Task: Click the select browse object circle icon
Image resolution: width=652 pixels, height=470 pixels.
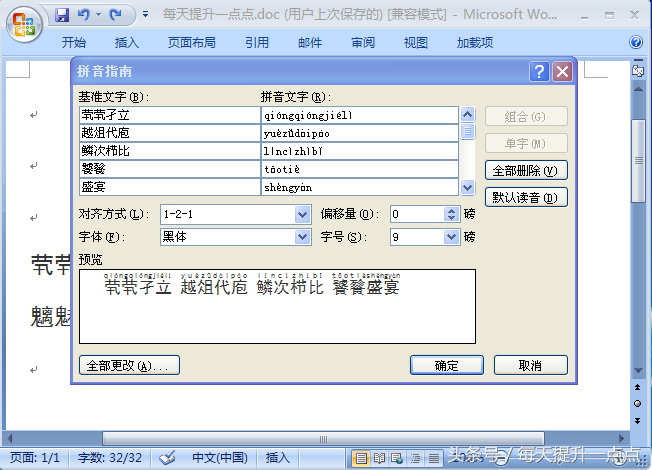Action: click(637, 403)
